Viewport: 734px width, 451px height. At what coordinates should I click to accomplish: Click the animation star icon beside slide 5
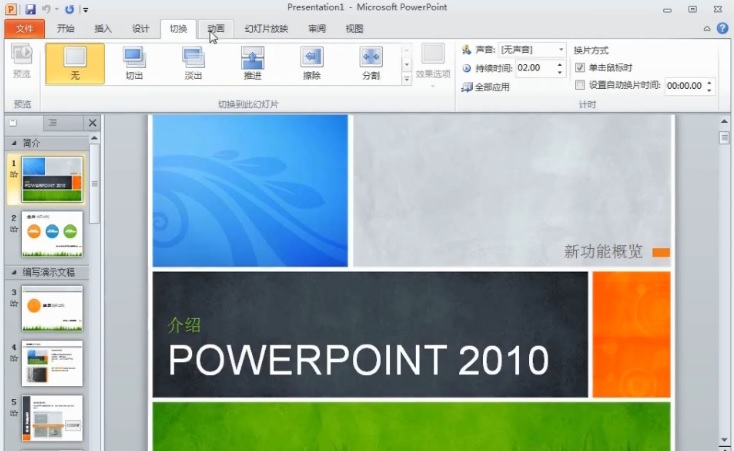tap(14, 413)
